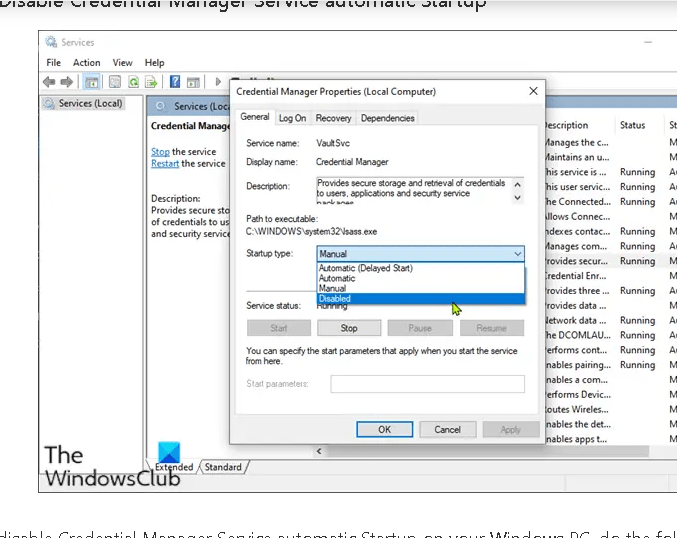Close the Credential Manager Properties dialog
Viewport: 677px width, 538px height.
[533, 91]
